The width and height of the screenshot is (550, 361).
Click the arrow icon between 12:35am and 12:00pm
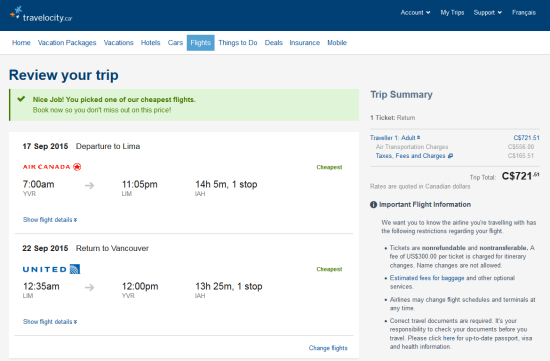pyautogui.click(x=89, y=287)
